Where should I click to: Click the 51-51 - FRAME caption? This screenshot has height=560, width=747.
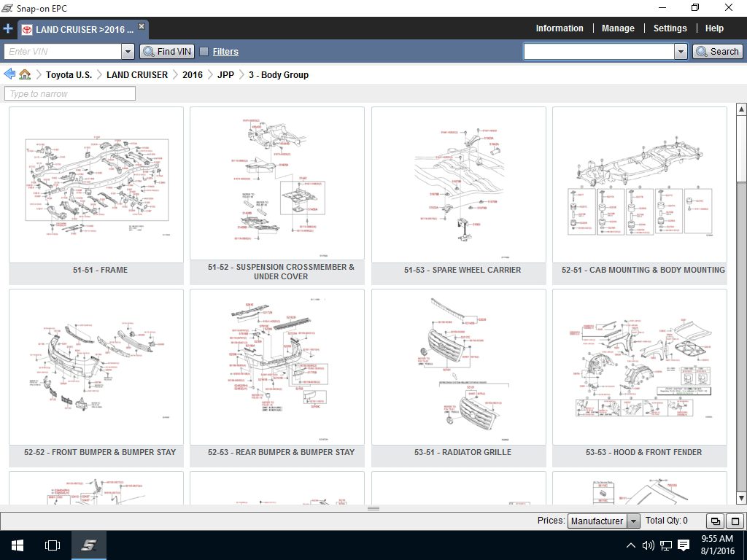(x=100, y=270)
